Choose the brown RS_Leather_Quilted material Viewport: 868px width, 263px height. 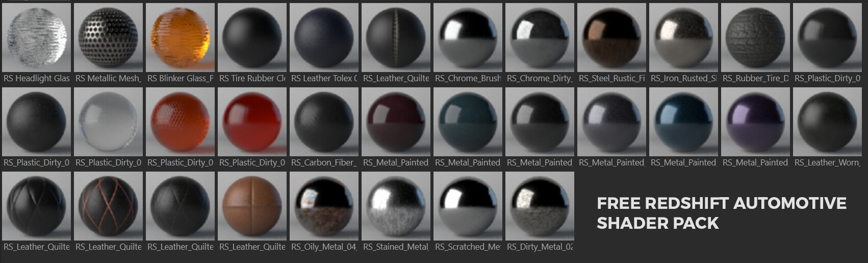[x=252, y=206]
